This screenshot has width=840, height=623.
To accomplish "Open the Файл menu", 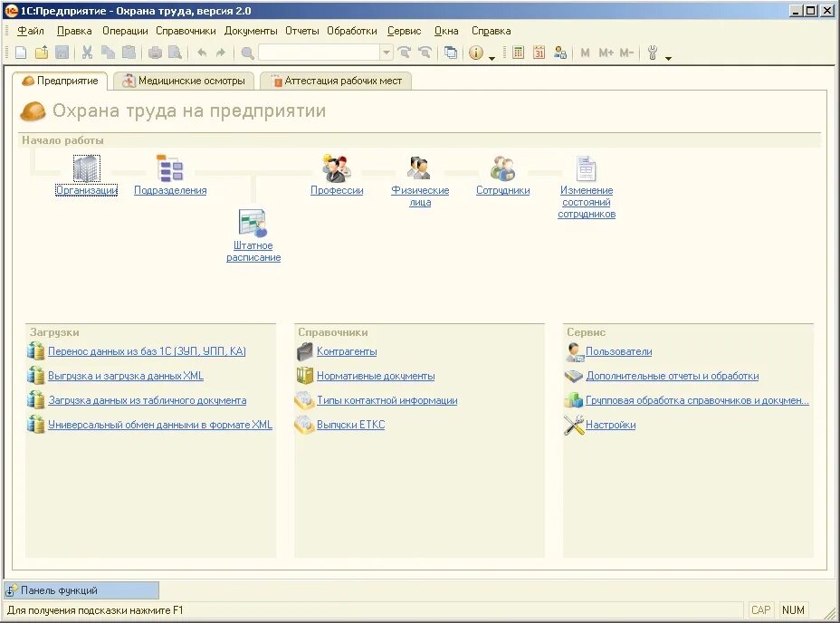I will tap(31, 31).
